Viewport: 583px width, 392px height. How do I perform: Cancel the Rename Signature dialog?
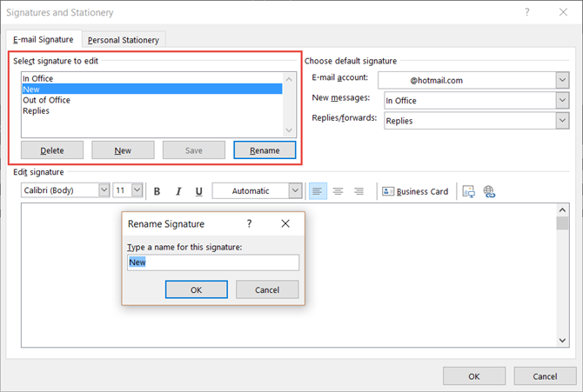[267, 289]
